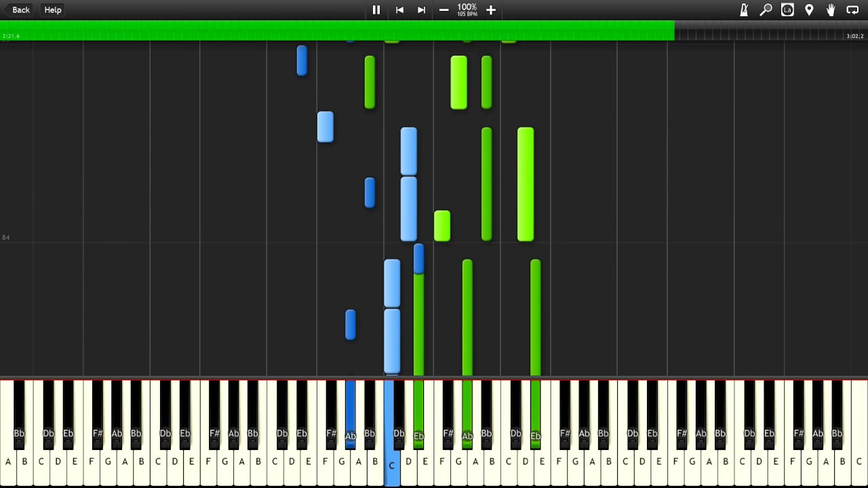Increase playback speed with the plus icon
This screenshot has height=488, width=868.
pyautogui.click(x=491, y=9)
